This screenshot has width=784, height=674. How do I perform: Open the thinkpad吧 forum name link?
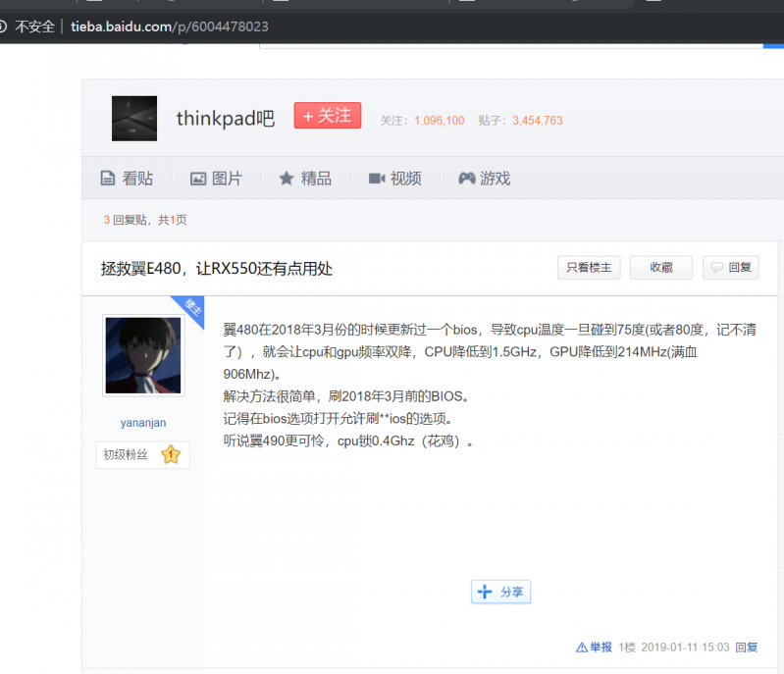(226, 119)
